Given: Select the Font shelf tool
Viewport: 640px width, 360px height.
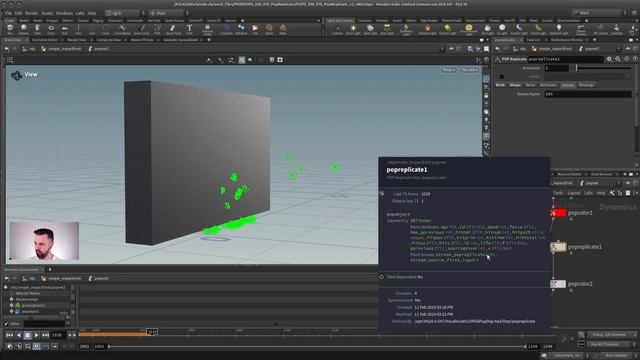Looking at the screenshot, I should pos(189,29).
